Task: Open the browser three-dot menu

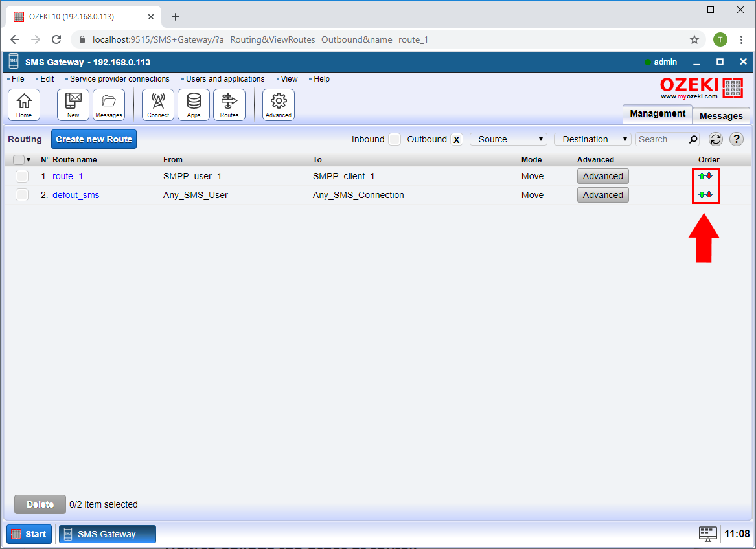Action: (x=742, y=39)
